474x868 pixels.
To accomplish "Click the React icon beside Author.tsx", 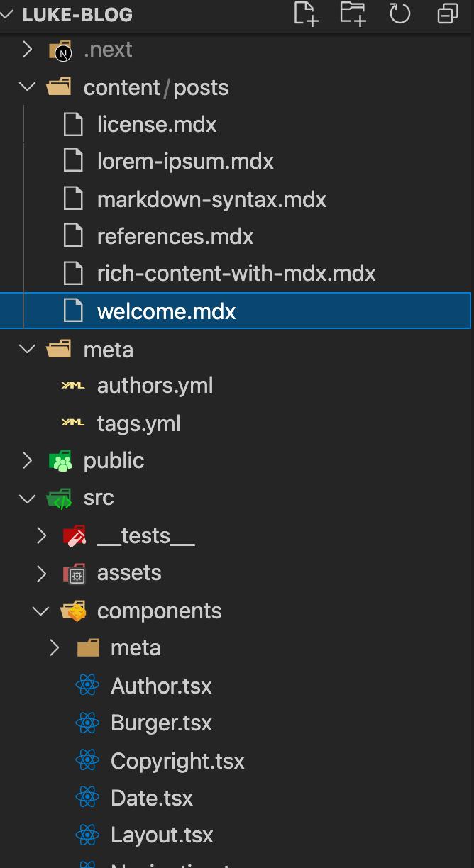I will (87, 686).
